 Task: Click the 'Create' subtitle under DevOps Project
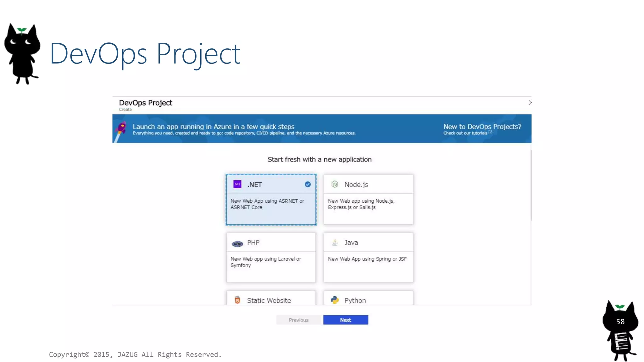125,109
